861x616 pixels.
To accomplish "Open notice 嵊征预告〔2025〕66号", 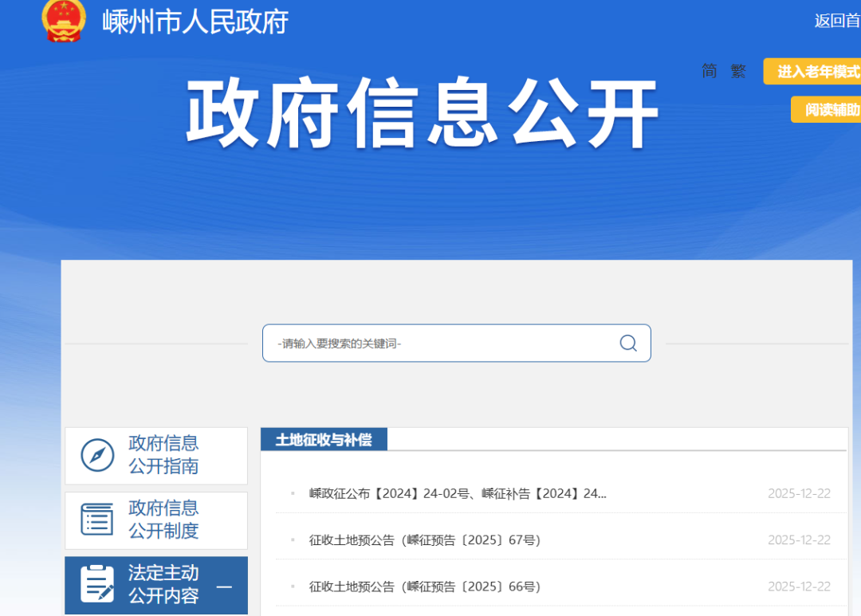I will tap(425, 587).
